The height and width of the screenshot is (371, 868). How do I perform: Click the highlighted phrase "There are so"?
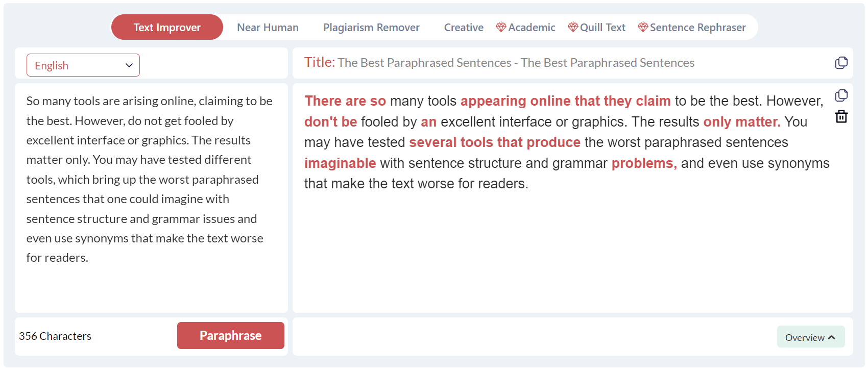tap(345, 101)
